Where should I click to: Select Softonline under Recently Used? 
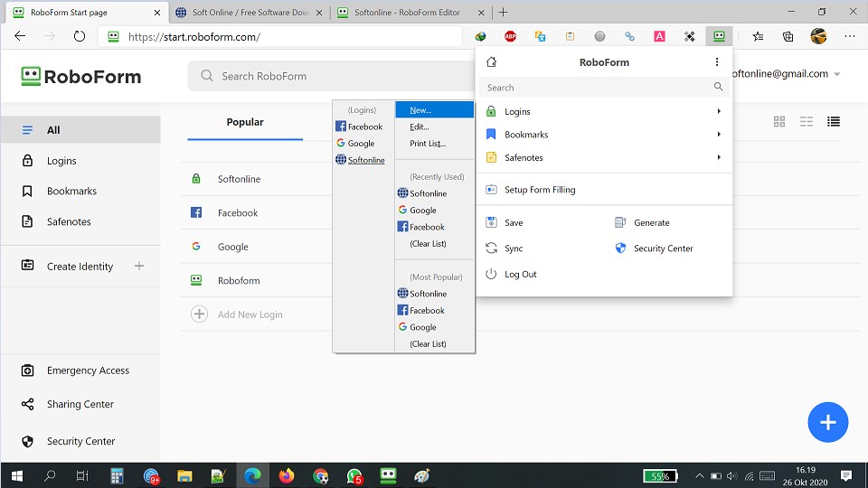click(x=435, y=193)
